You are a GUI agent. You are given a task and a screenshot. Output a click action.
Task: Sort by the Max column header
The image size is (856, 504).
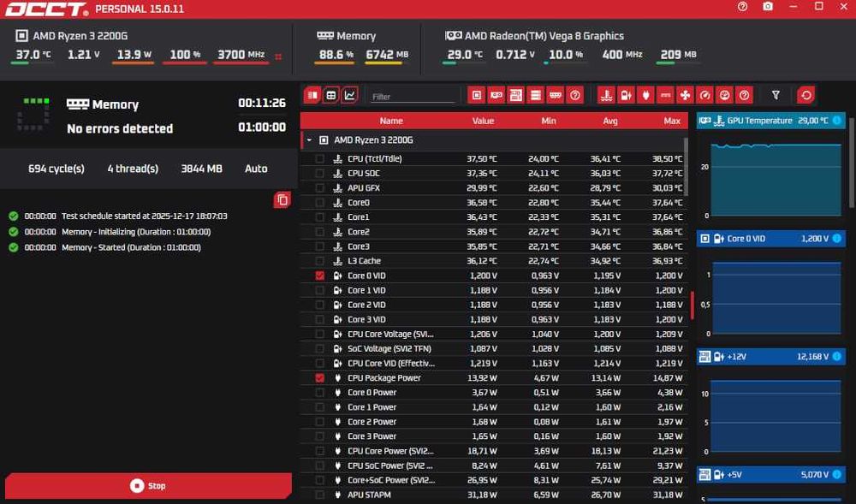click(x=672, y=121)
